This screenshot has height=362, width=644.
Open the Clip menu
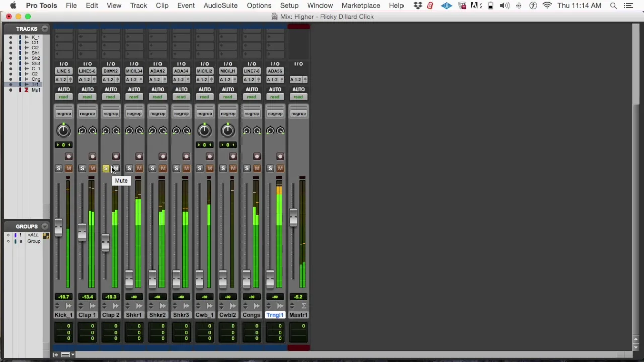pyautogui.click(x=162, y=6)
